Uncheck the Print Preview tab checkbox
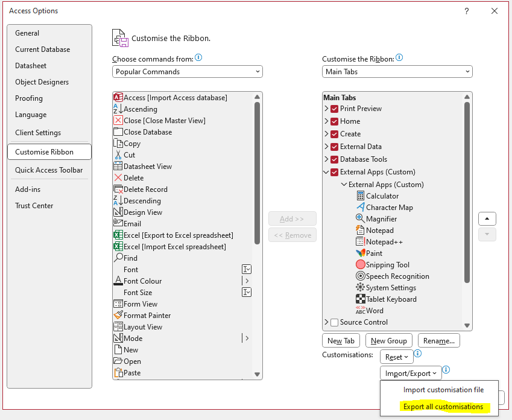Viewport: 512px width, 420px height. [x=334, y=109]
